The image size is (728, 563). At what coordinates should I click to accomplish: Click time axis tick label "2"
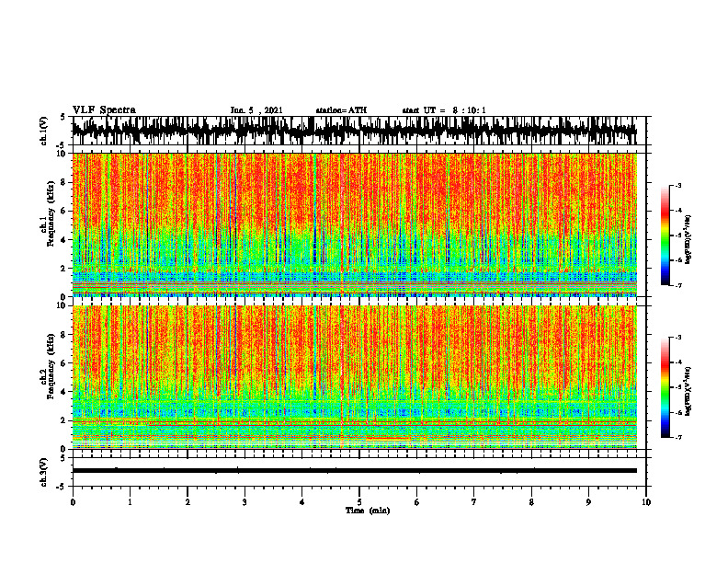(188, 502)
